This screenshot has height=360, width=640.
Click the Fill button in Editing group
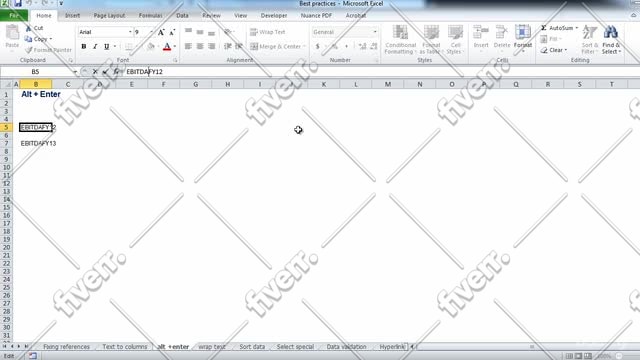[x=550, y=39]
